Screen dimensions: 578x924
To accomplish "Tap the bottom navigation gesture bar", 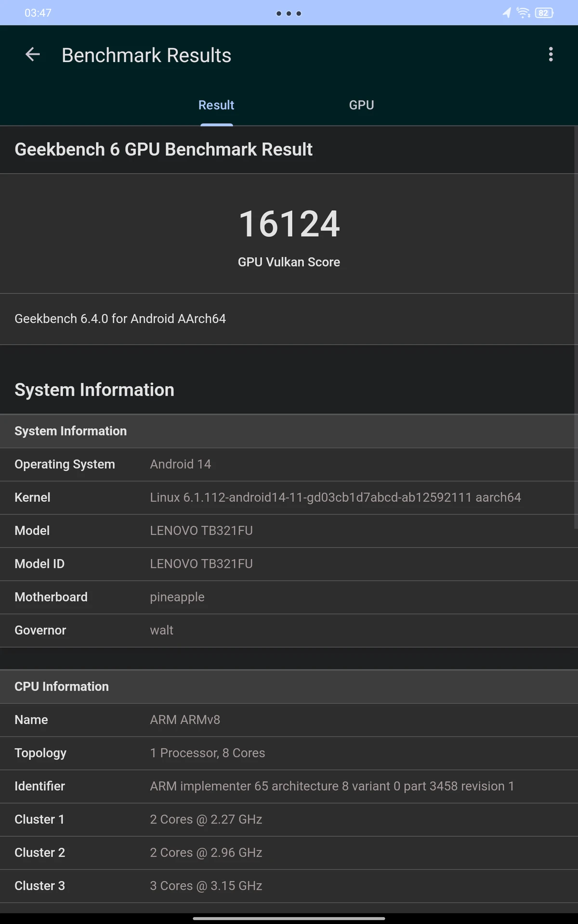I will (289, 918).
